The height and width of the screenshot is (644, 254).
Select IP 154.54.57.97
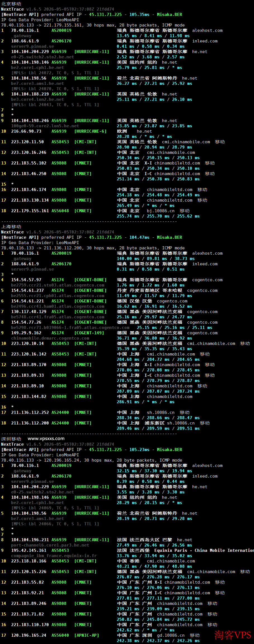(26, 280)
